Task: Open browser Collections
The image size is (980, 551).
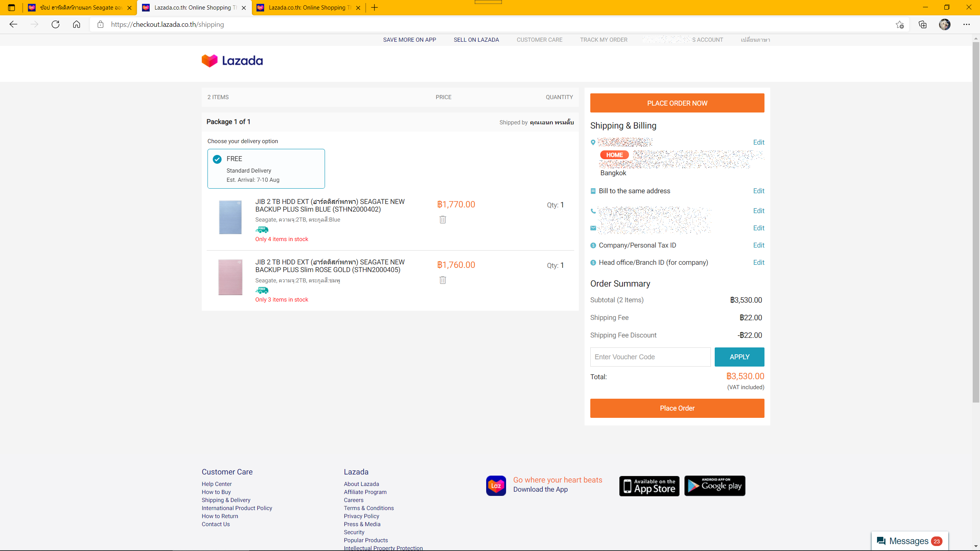Action: coord(922,24)
